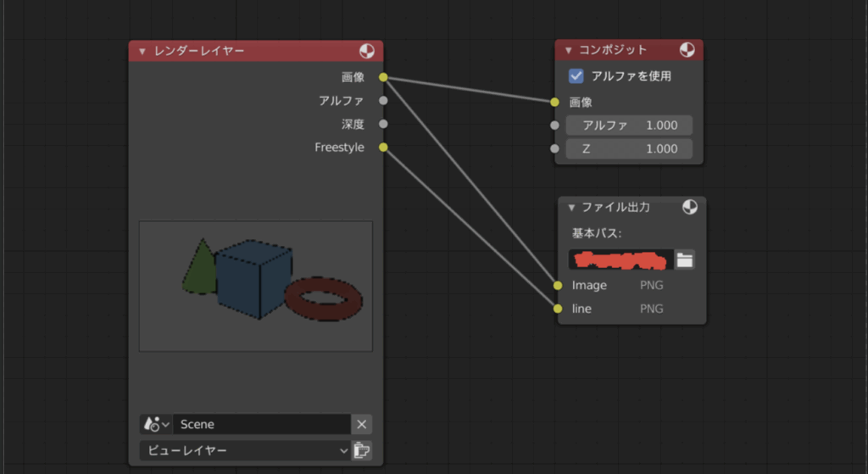Click the base path text field
This screenshot has width=868, height=474.
[x=620, y=259]
